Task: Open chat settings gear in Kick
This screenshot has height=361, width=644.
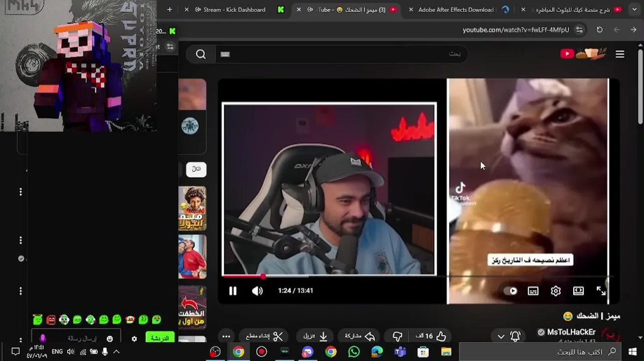Action: click(x=134, y=338)
